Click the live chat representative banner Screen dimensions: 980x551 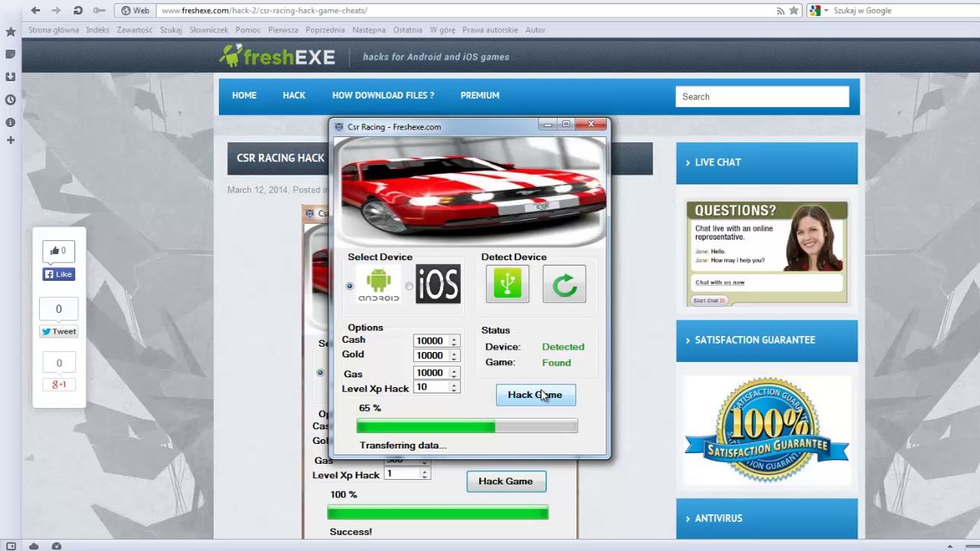coord(766,253)
